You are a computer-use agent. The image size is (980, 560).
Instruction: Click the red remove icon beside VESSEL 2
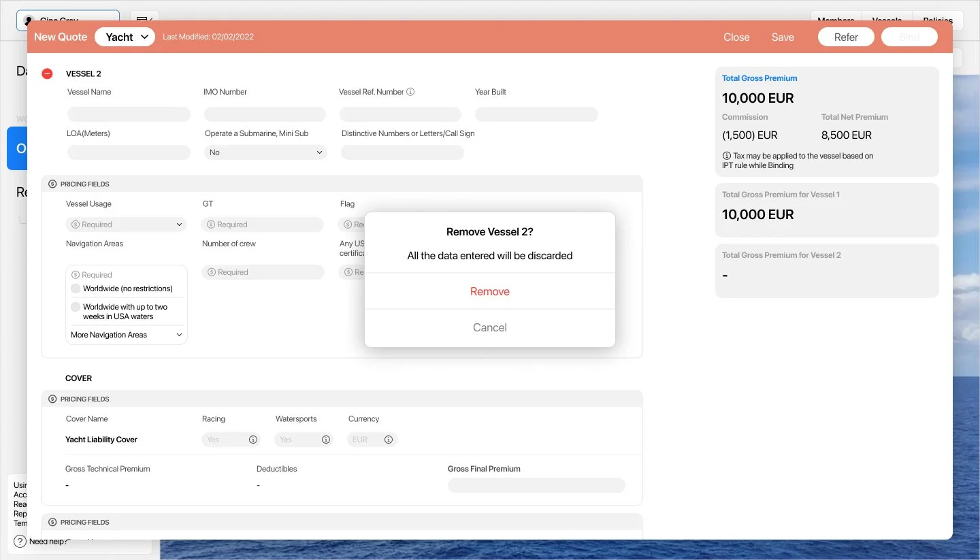point(47,73)
